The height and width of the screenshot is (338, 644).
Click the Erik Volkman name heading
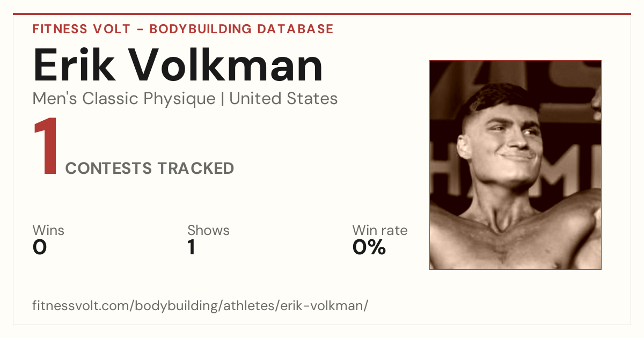click(x=178, y=65)
